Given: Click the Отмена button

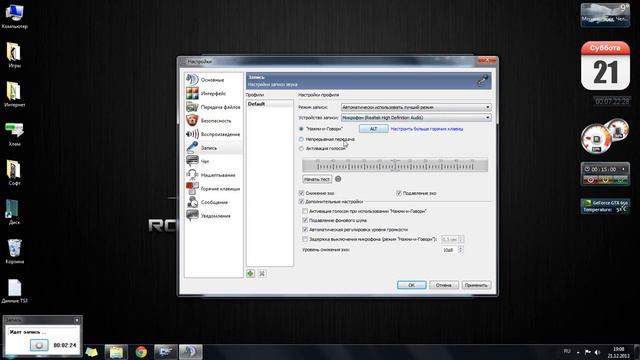Looking at the screenshot, I should pos(444,285).
